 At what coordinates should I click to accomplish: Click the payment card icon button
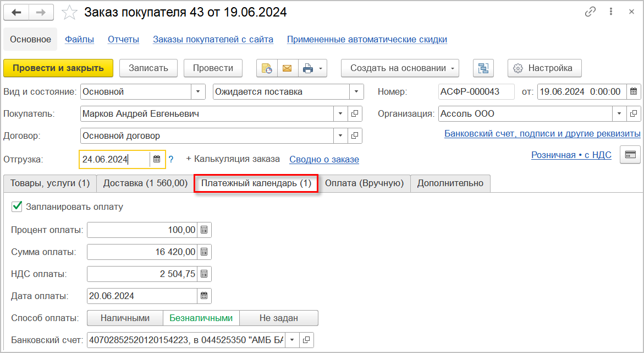pos(630,155)
